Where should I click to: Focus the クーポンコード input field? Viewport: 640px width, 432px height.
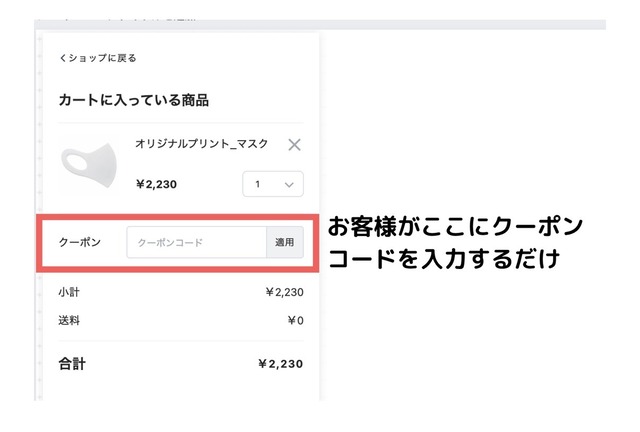(196, 242)
